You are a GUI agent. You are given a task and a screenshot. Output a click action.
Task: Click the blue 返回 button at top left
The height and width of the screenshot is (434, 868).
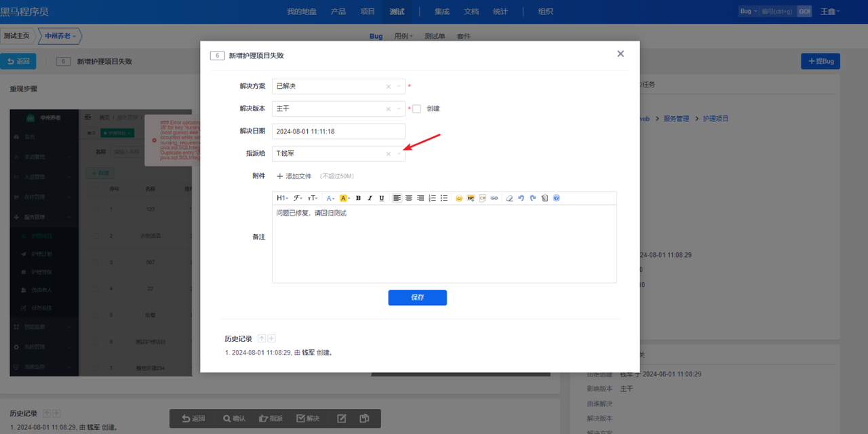point(18,61)
